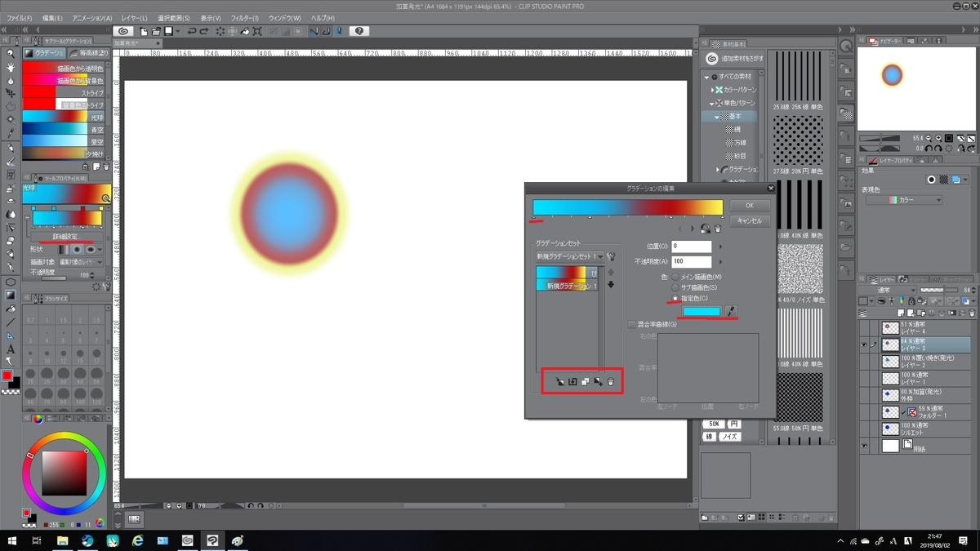
Task: Click OK in gradient edit dialog
Action: (x=749, y=207)
